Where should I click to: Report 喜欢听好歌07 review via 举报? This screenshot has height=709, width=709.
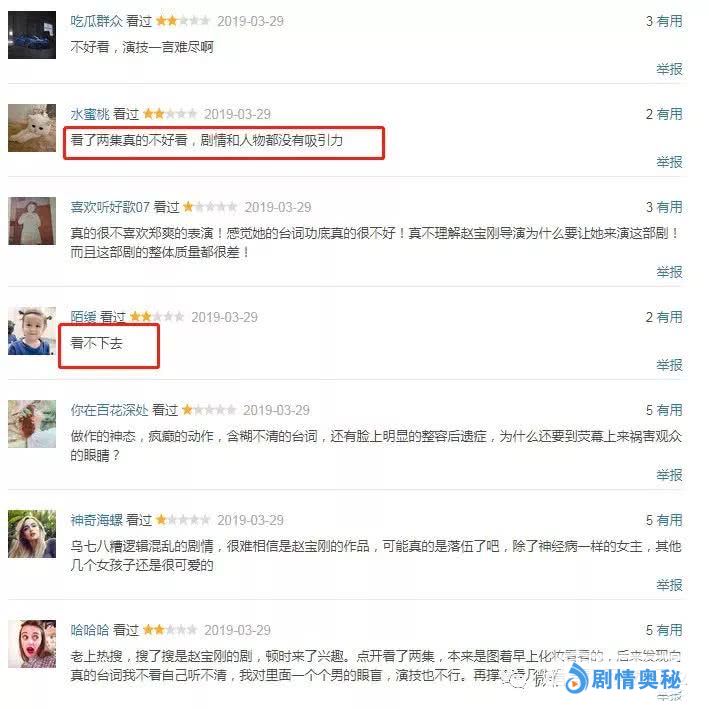pyautogui.click(x=670, y=272)
